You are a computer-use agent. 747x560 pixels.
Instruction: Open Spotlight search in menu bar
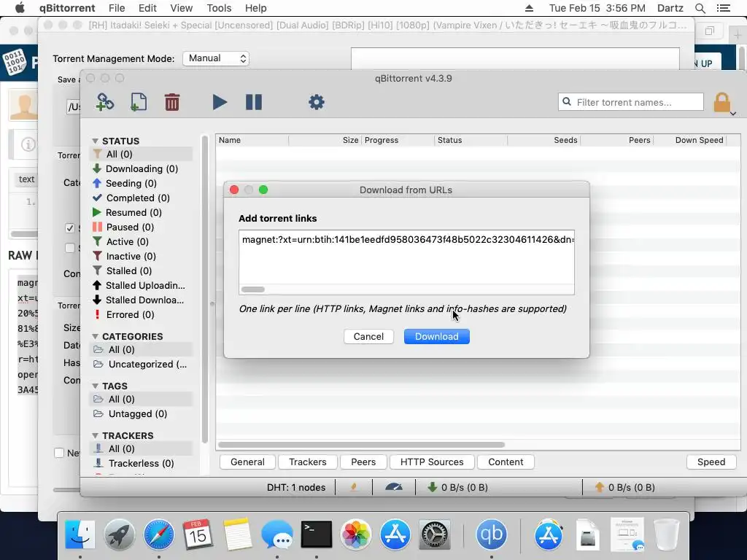tap(700, 8)
